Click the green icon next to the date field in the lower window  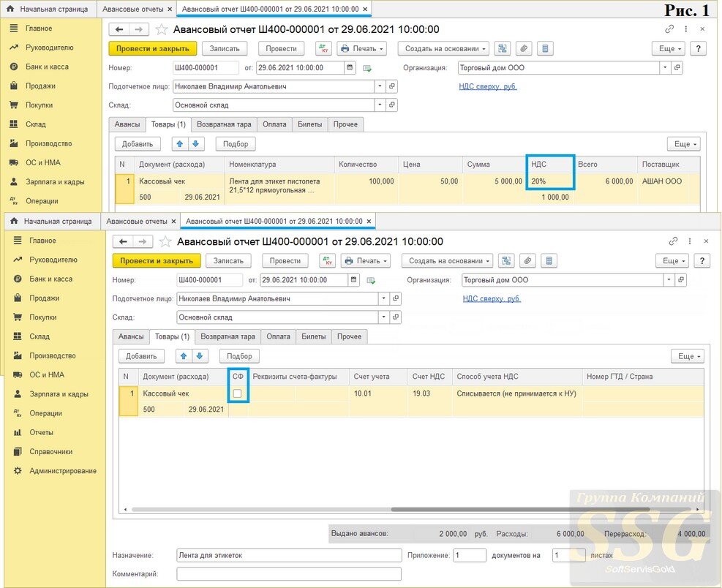pos(371,280)
